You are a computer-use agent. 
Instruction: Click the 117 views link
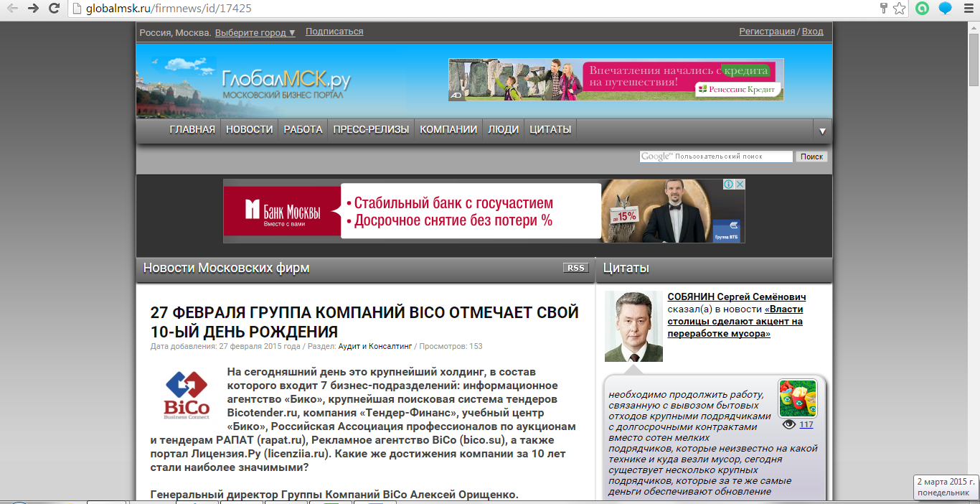coord(806,425)
